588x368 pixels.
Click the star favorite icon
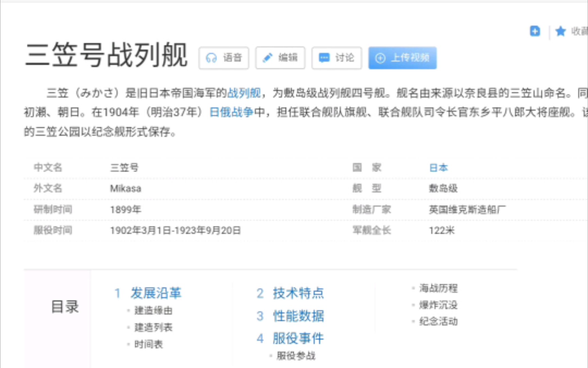pos(560,31)
